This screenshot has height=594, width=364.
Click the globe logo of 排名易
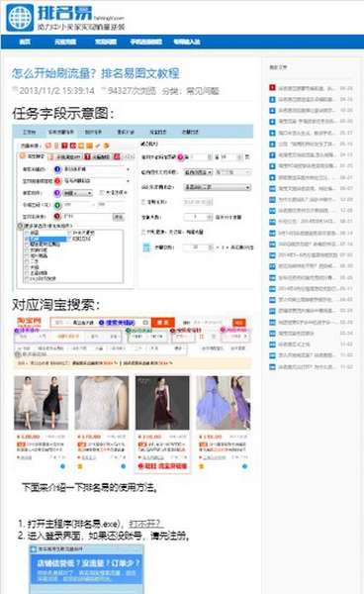tap(20, 18)
